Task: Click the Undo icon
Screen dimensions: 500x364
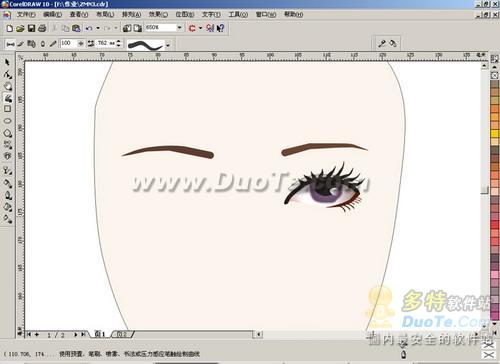Action: (89, 28)
